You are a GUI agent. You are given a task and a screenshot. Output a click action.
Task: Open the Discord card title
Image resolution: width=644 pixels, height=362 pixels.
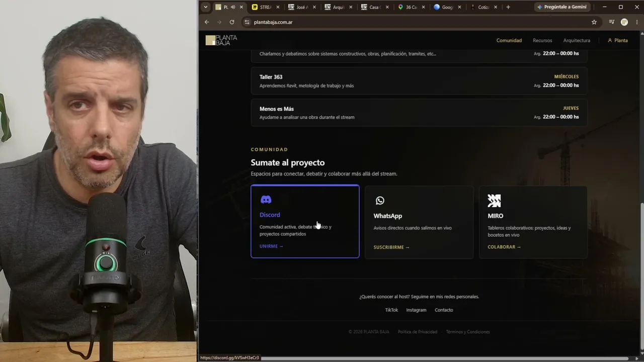[270, 215]
